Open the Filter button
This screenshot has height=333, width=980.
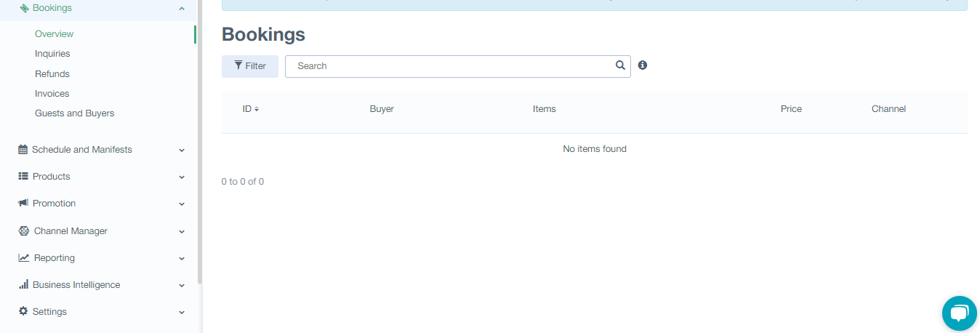[x=250, y=66]
